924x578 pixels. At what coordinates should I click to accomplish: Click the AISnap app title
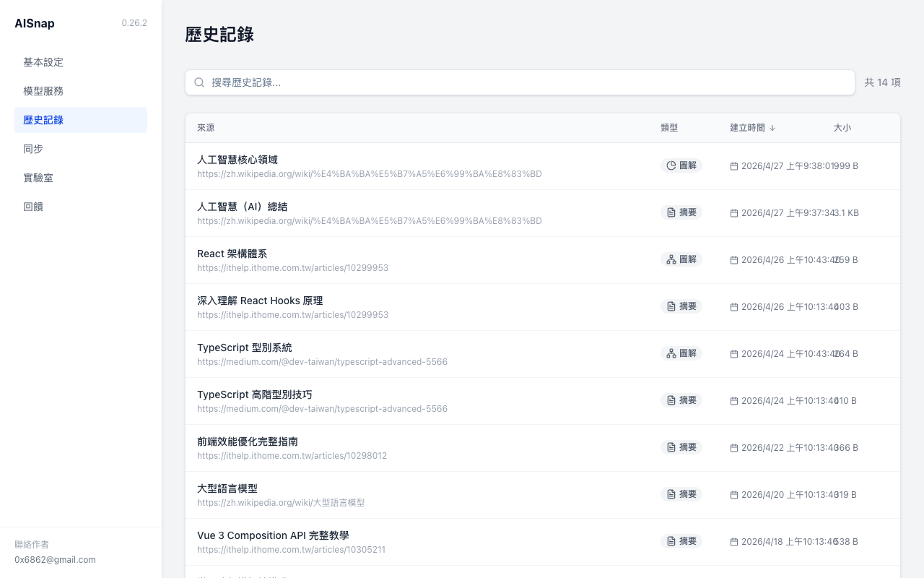pyautogui.click(x=35, y=23)
